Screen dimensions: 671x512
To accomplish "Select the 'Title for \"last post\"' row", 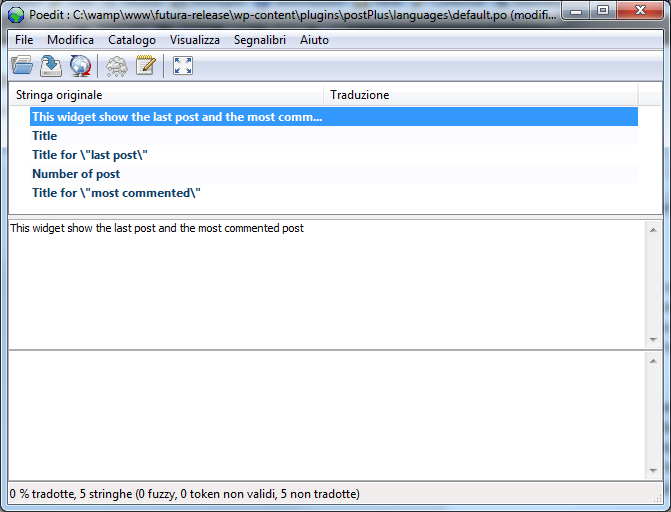I will (334, 155).
